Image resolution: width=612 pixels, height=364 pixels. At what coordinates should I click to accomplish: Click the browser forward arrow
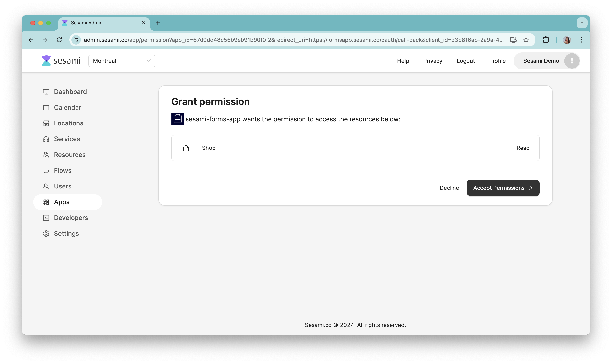(45, 40)
